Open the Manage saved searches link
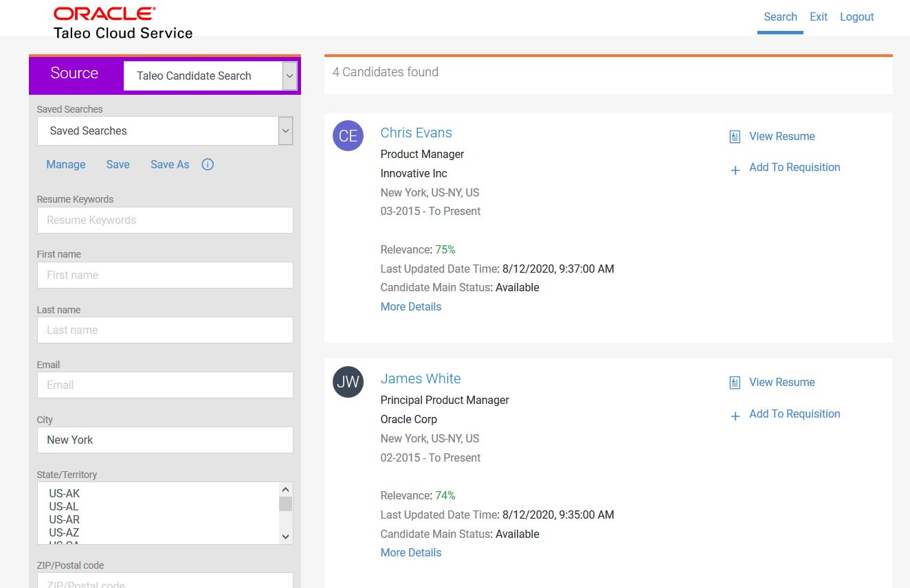Image resolution: width=910 pixels, height=588 pixels. pos(66,164)
